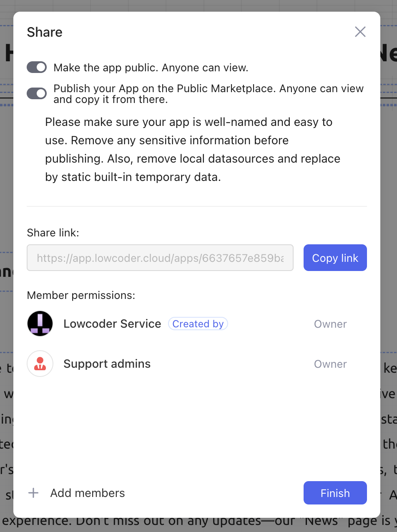Select the Lowcoder Service member name
This screenshot has width=397, height=532.
[112, 324]
